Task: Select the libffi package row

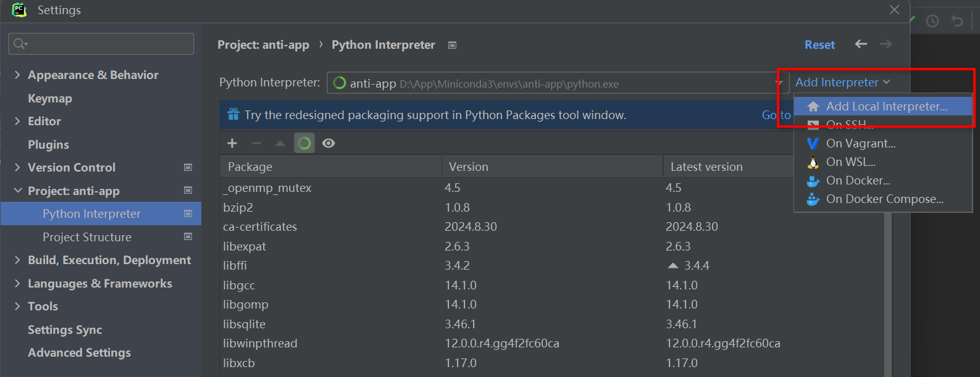Action: pyautogui.click(x=235, y=265)
